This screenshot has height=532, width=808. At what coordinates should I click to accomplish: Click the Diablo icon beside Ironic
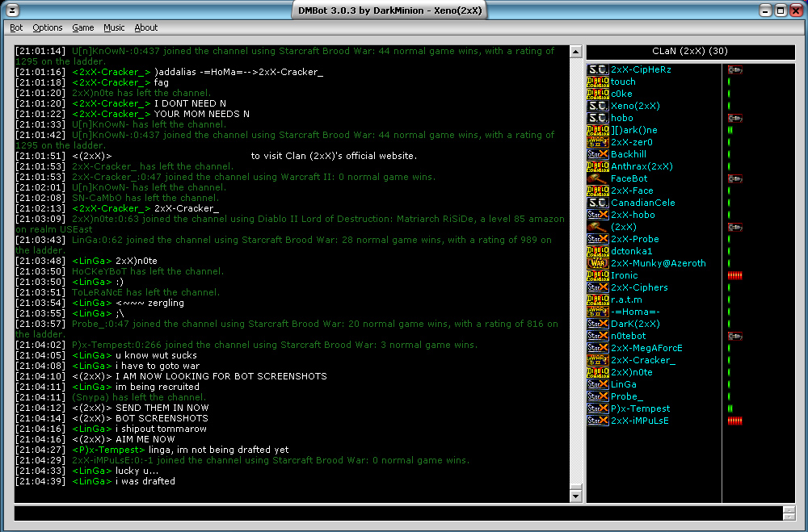[598, 275]
